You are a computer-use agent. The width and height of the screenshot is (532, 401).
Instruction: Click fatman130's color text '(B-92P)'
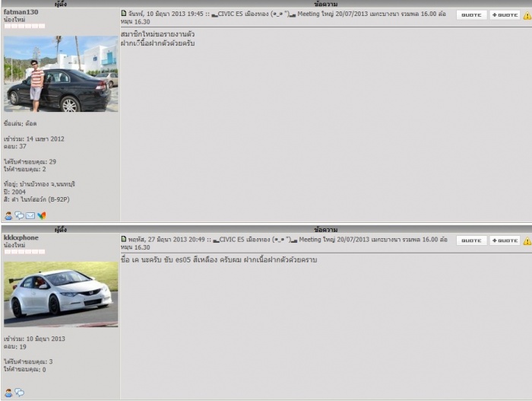tap(59, 199)
